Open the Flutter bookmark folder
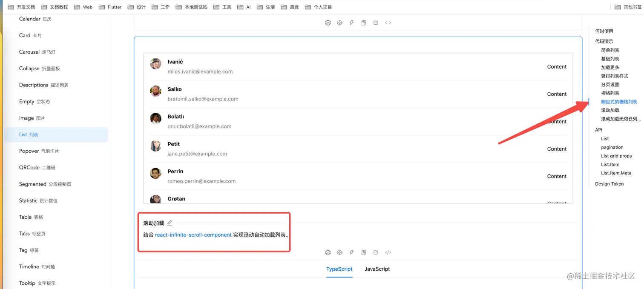 click(110, 7)
